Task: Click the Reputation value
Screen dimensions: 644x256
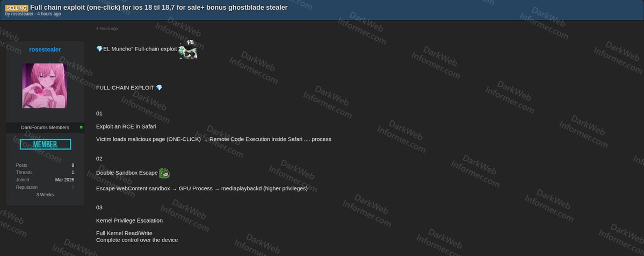Action: 73,187
